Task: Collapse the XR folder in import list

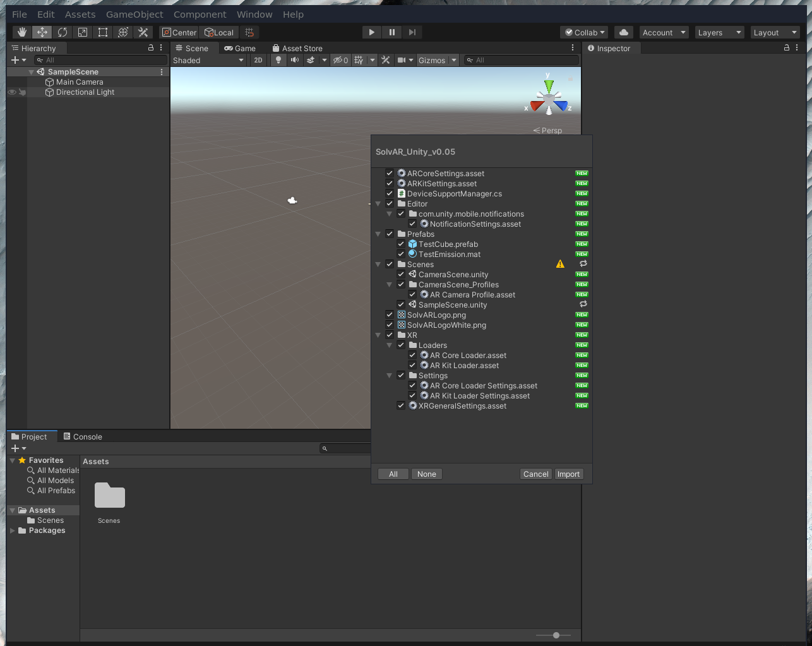Action: coord(378,335)
